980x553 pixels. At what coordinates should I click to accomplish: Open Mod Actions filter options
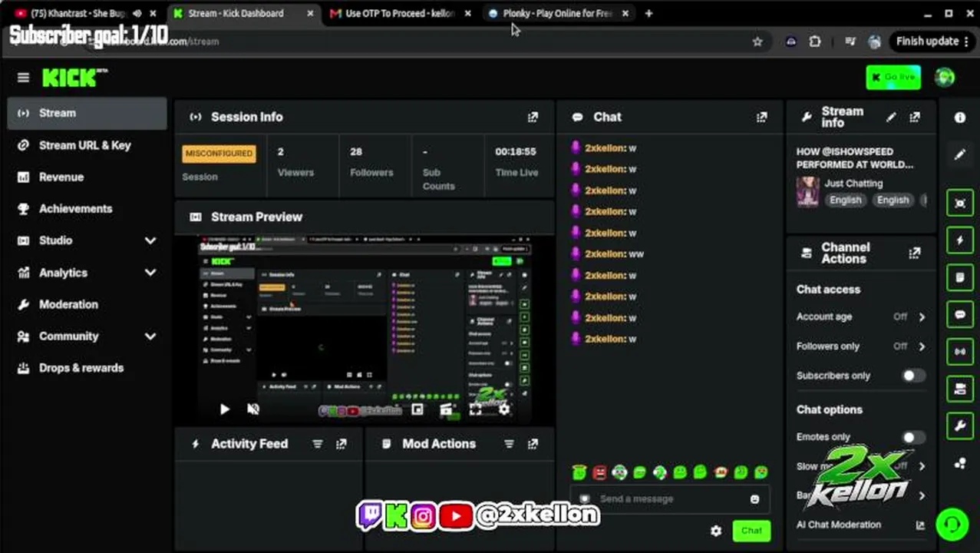click(509, 444)
